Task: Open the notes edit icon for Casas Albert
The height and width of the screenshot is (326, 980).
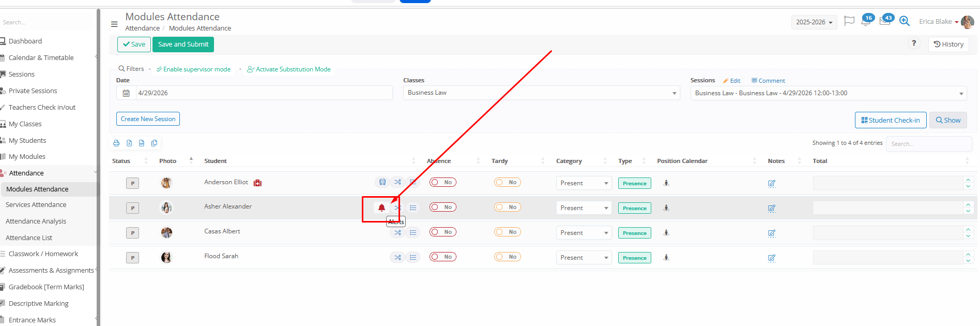Action: point(771,233)
